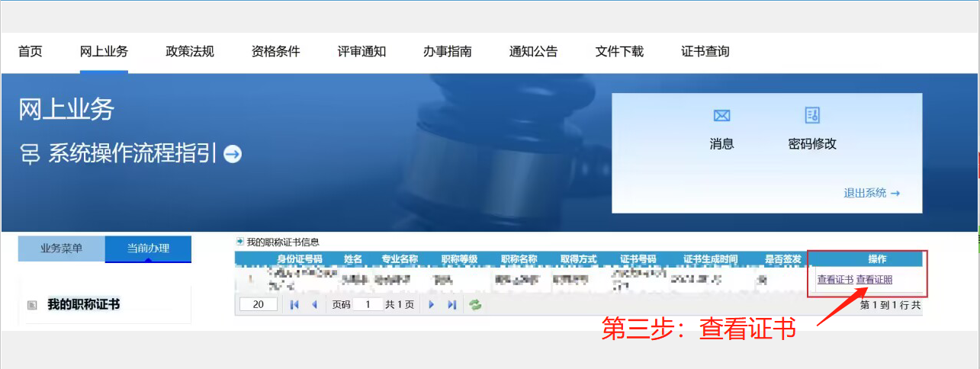The height and width of the screenshot is (369, 980).
Task: Open the rows-per-page box showing 20
Action: [x=258, y=305]
